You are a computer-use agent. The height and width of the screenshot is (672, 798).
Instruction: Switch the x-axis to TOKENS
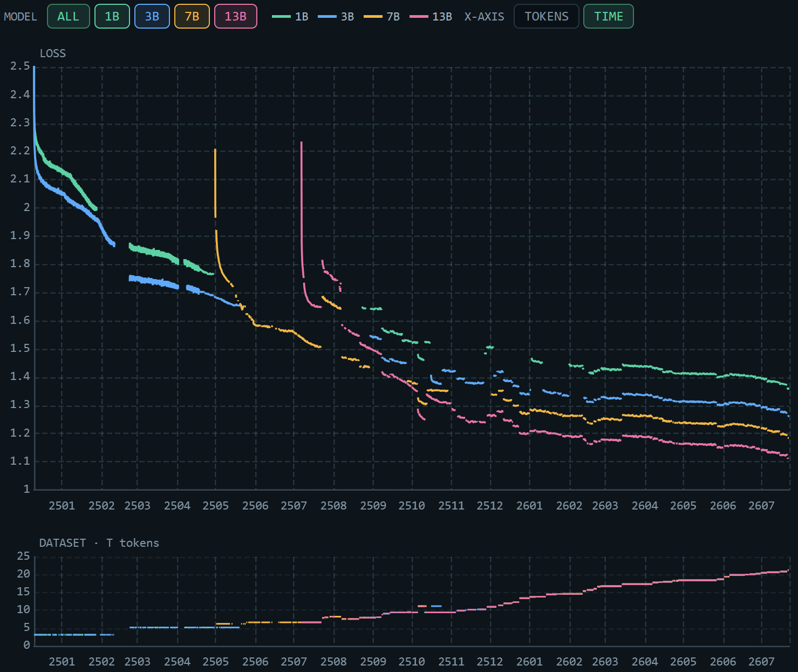(547, 16)
